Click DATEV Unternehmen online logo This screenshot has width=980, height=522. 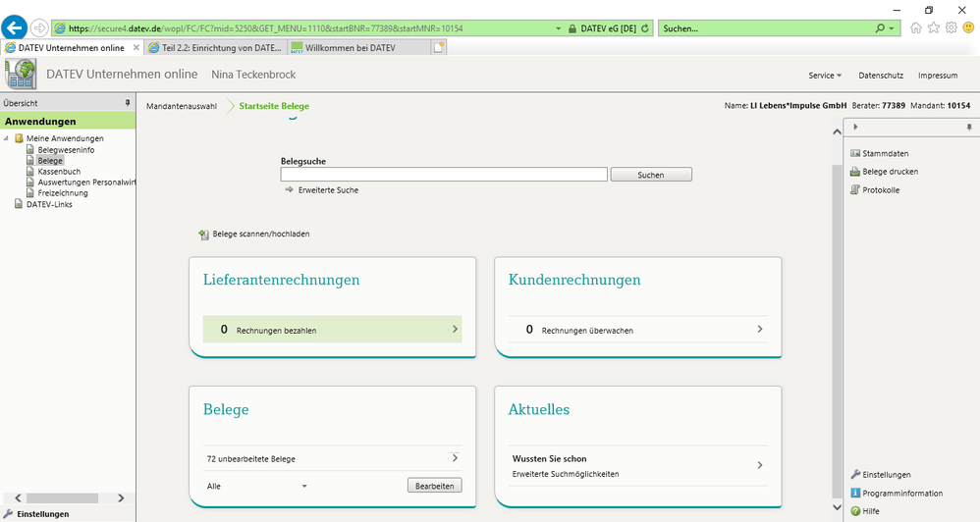point(21,75)
